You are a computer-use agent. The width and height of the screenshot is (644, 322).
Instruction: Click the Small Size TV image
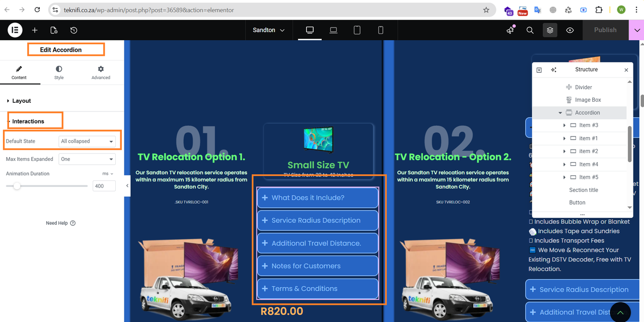(x=318, y=140)
